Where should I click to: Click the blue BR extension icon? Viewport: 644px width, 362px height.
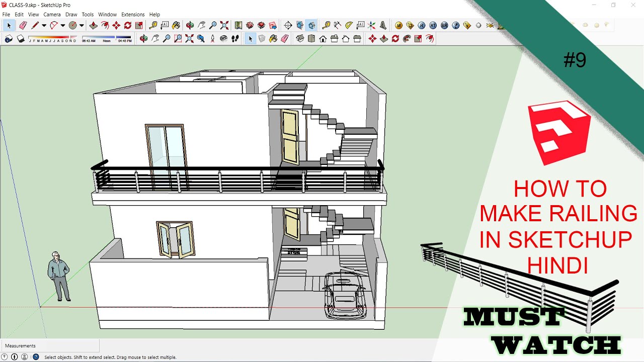[444, 25]
